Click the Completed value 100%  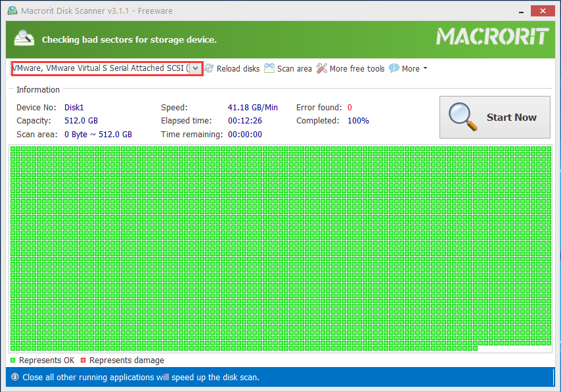[x=358, y=121]
